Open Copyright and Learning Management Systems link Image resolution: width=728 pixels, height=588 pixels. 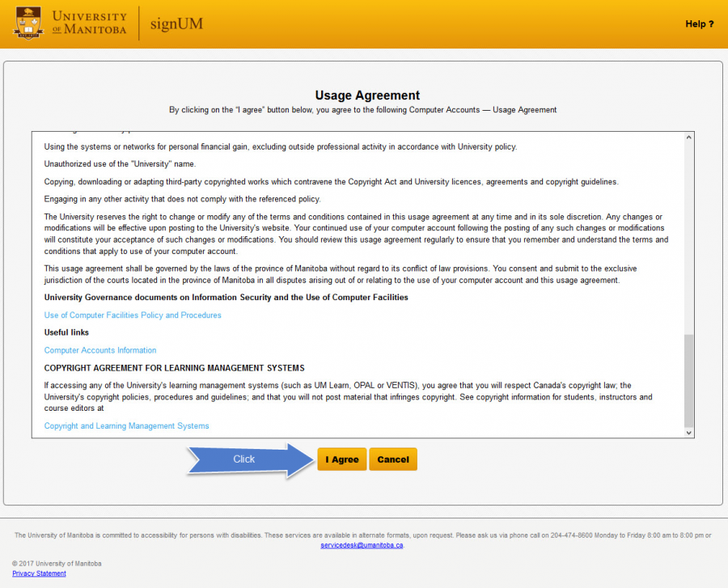coord(126,425)
